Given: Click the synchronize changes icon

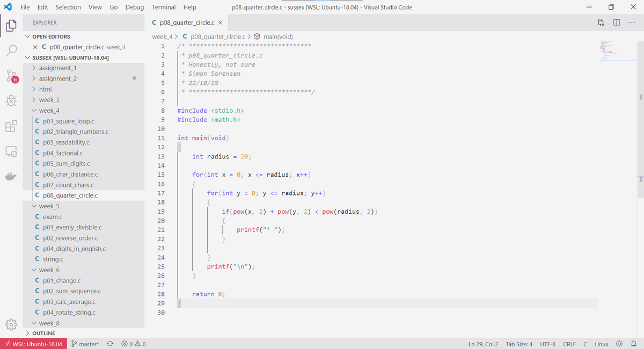Looking at the screenshot, I should [110, 344].
